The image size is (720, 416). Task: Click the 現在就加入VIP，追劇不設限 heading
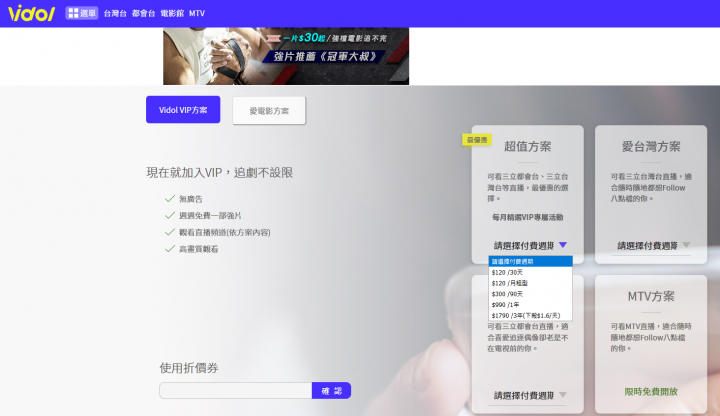(x=219, y=173)
